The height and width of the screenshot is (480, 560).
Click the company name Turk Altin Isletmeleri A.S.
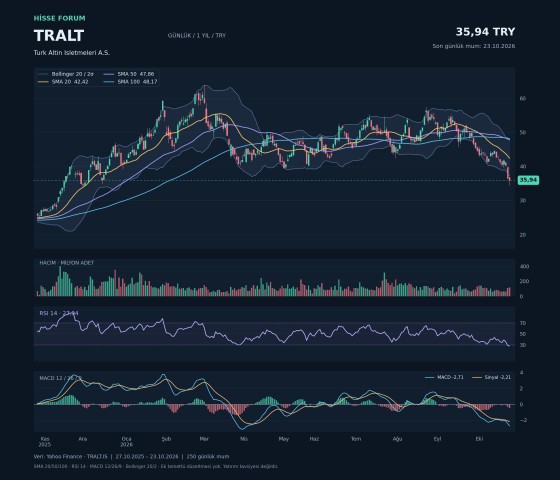point(72,52)
